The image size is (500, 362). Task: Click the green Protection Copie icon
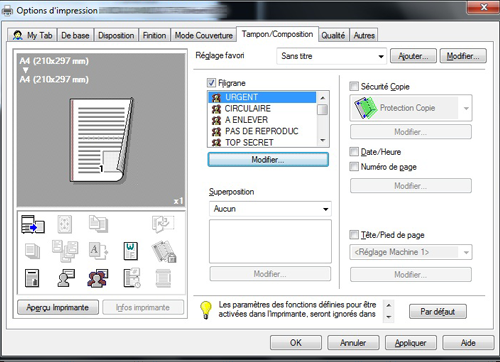[365, 108]
